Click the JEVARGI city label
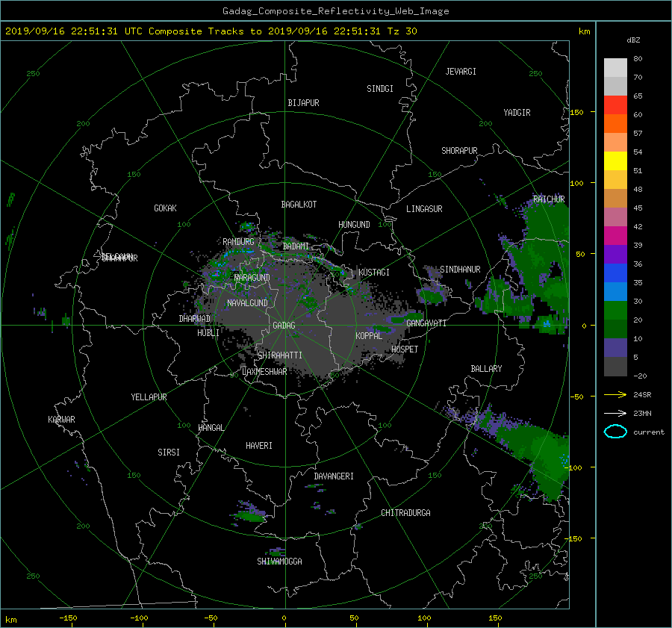Viewport: 672px width, 628px height. coord(461,72)
